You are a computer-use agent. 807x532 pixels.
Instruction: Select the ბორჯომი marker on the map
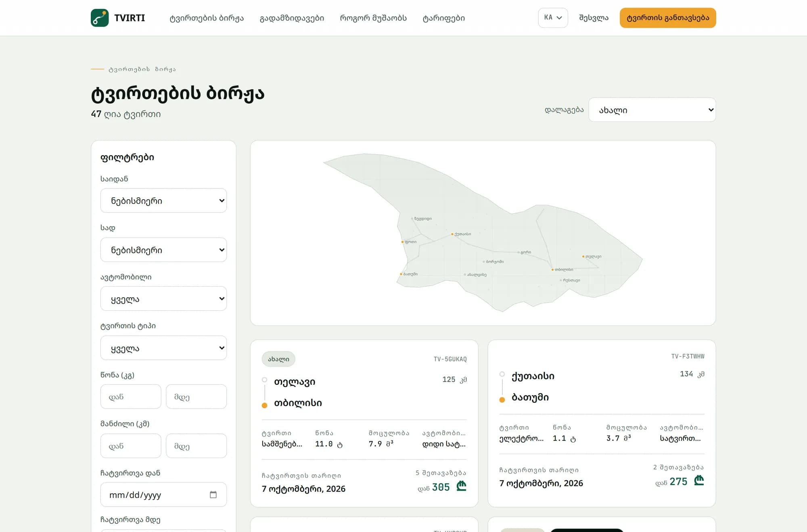(x=484, y=262)
